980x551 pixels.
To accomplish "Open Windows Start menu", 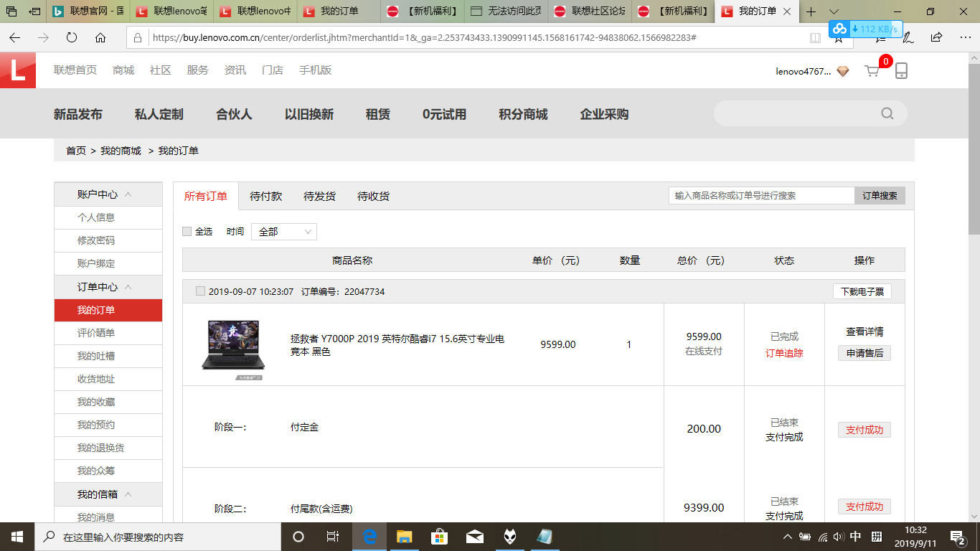I will (17, 537).
